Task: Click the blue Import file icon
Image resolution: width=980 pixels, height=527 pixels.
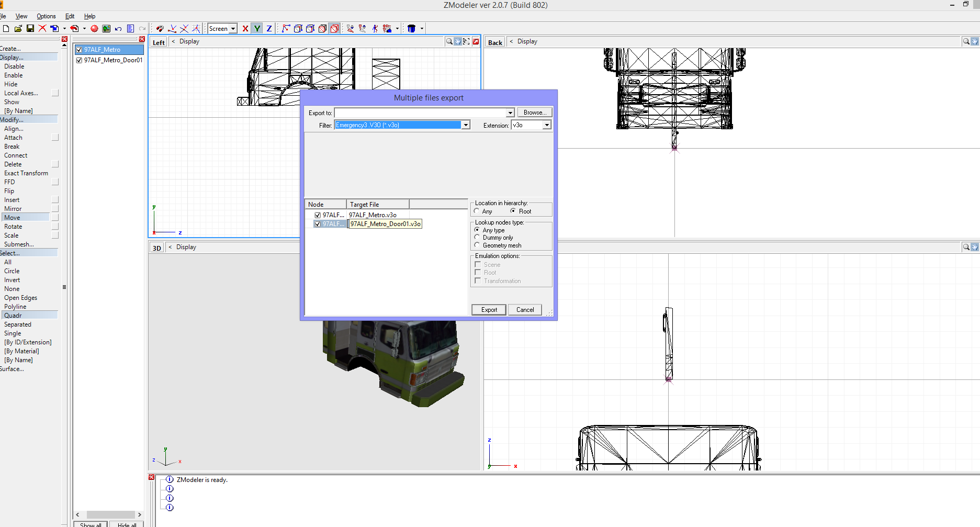Action: (x=55, y=28)
